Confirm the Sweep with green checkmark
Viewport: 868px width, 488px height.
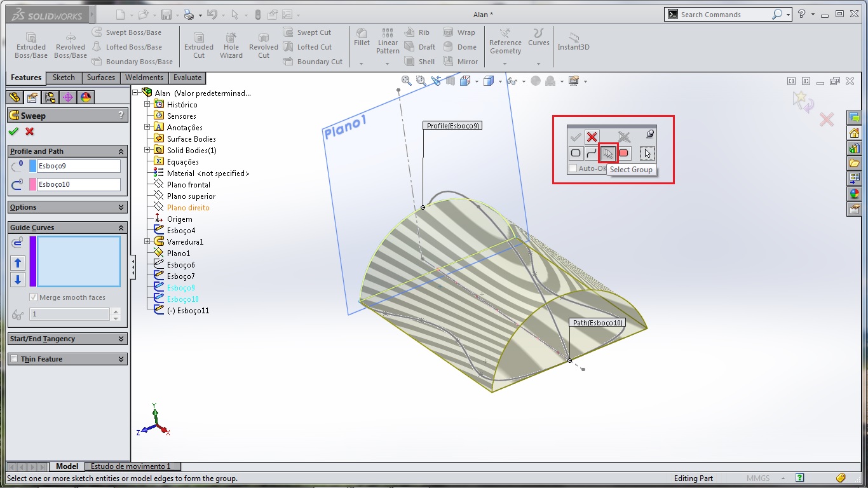click(x=13, y=132)
